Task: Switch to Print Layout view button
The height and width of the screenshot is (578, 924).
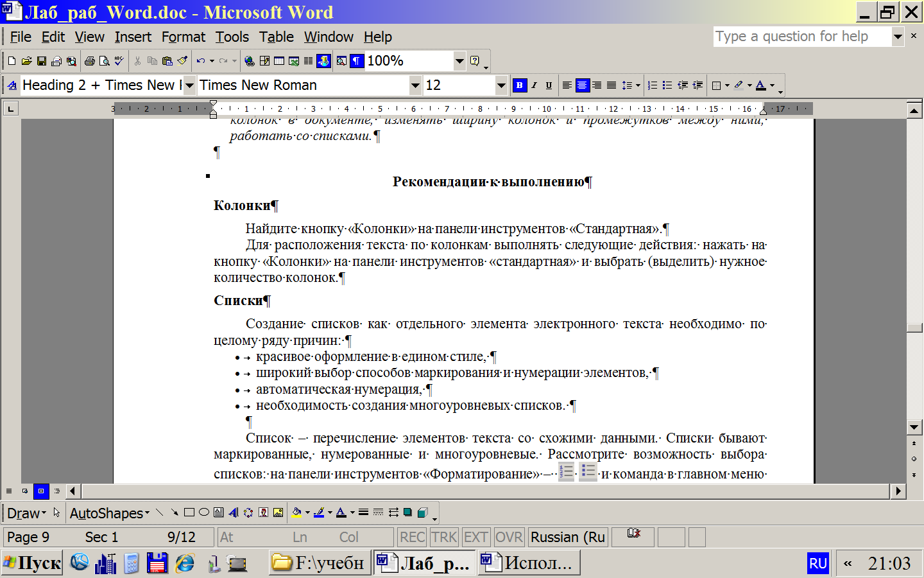Action: 41,491
